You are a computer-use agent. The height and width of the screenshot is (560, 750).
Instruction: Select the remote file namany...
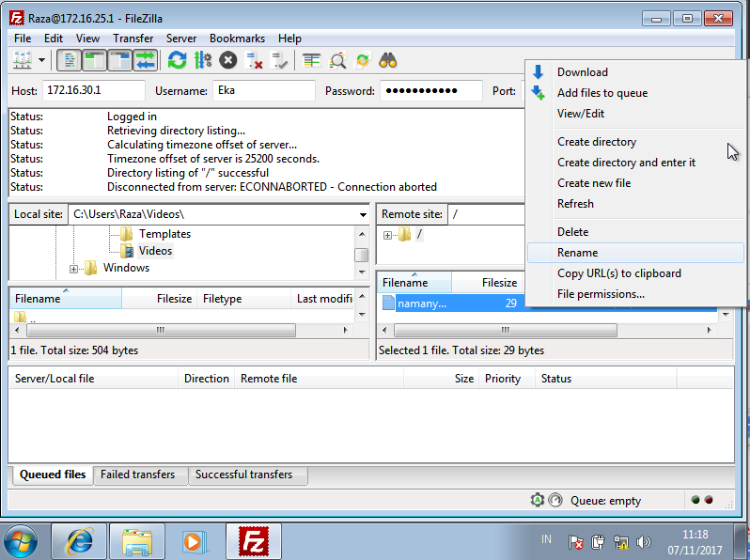coord(422,303)
